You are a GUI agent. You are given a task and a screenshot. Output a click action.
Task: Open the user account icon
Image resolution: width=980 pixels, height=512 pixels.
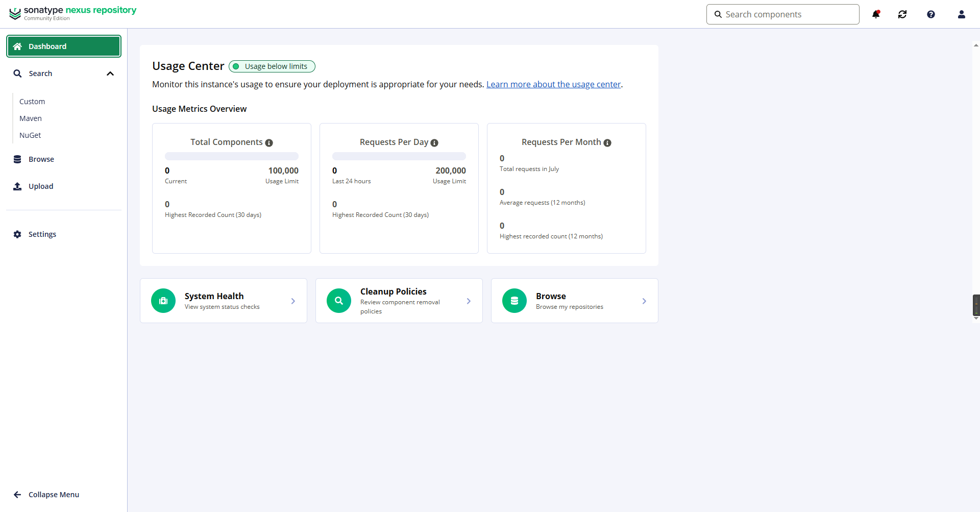tap(962, 14)
